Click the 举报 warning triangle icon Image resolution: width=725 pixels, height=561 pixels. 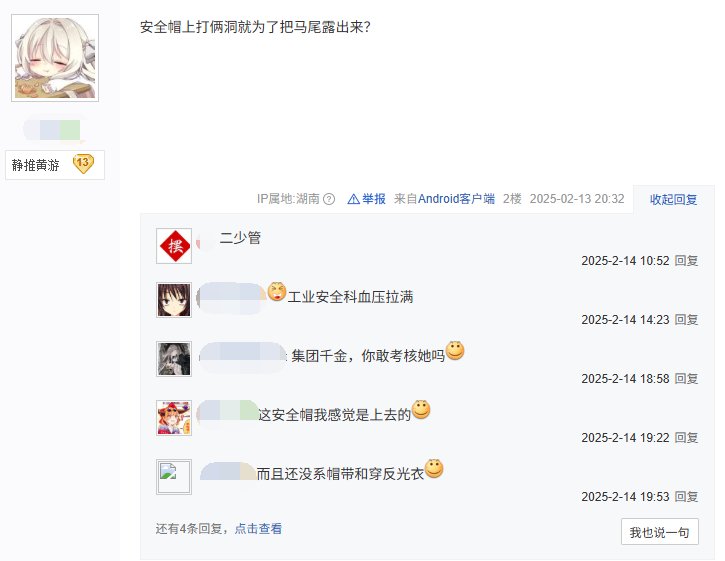pos(353,199)
